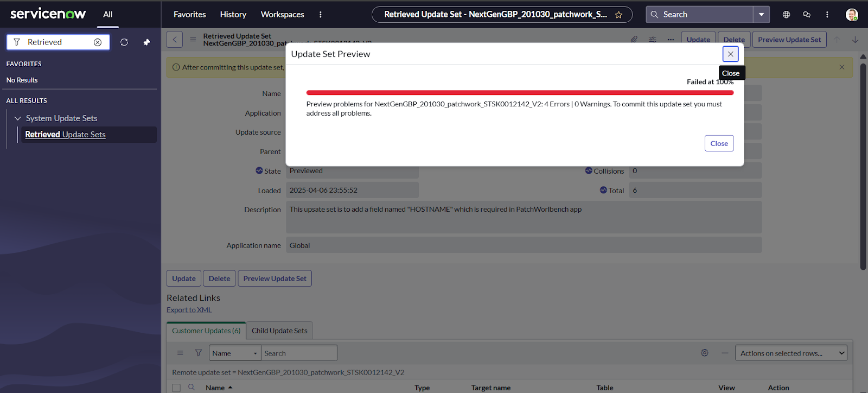Viewport: 868px width, 393px height.
Task: Open Retrieved Update Sets module
Action: [65, 135]
